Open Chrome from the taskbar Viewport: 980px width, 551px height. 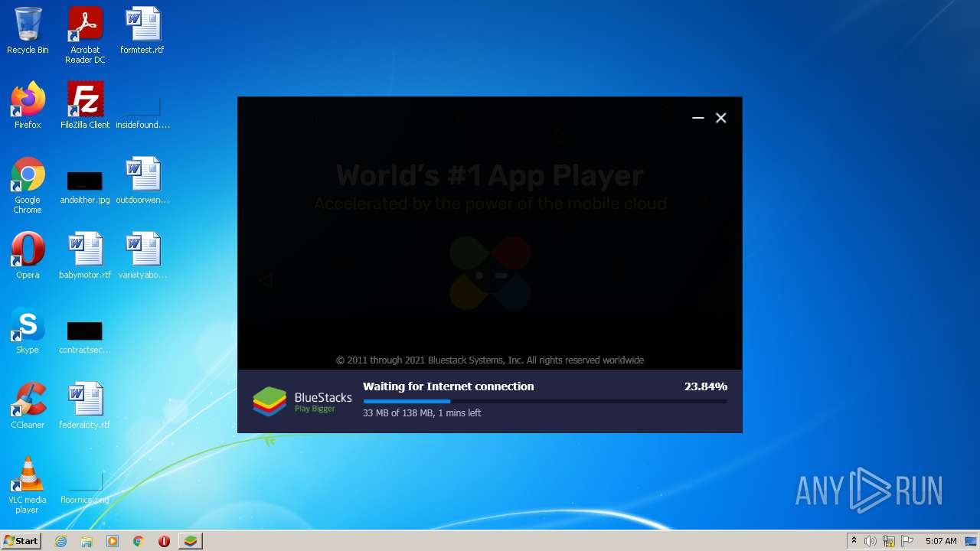tap(139, 541)
